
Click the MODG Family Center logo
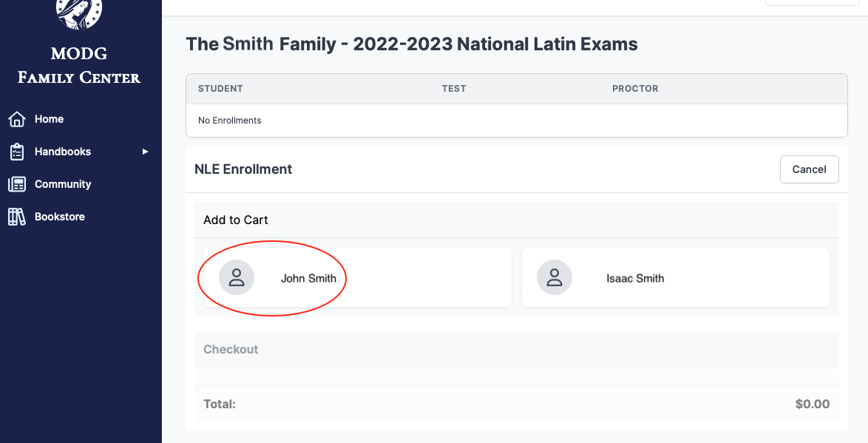click(79, 14)
